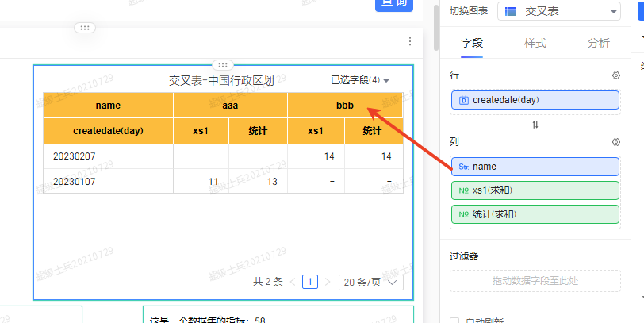Switch to the 分析 tab

[x=599, y=43]
